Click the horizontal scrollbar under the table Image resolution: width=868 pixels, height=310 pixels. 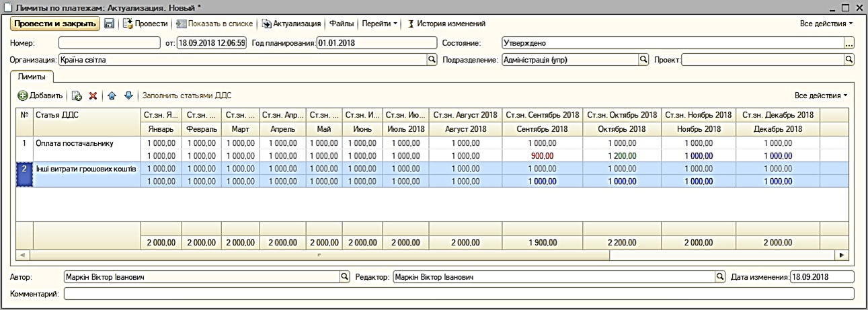430,256
